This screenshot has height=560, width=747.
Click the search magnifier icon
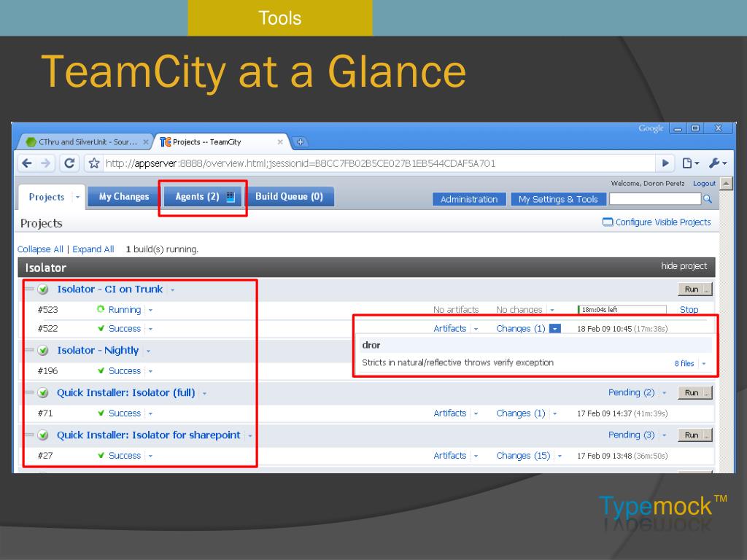coord(708,199)
